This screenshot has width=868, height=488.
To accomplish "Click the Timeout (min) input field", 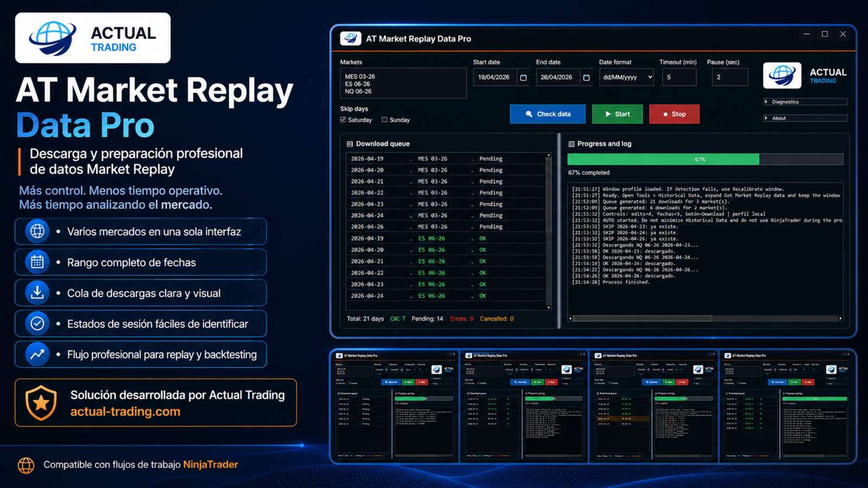I will pyautogui.click(x=679, y=77).
